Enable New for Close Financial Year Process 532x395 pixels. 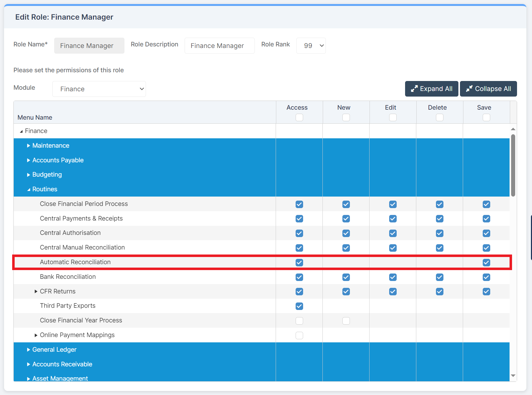point(346,321)
